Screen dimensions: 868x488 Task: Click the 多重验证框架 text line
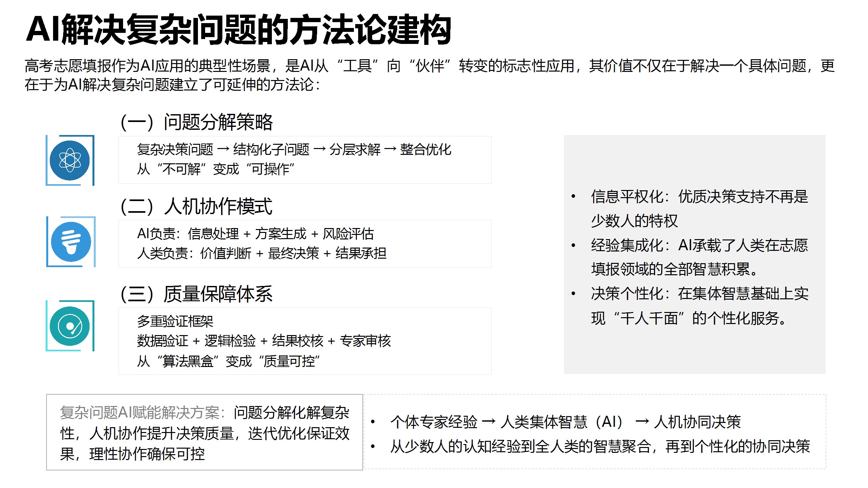[x=175, y=321]
